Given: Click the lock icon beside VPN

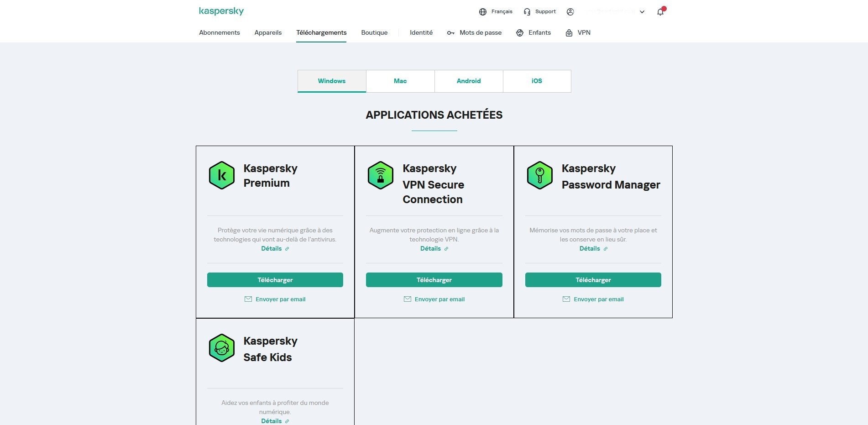Looking at the screenshot, I should pyautogui.click(x=569, y=33).
